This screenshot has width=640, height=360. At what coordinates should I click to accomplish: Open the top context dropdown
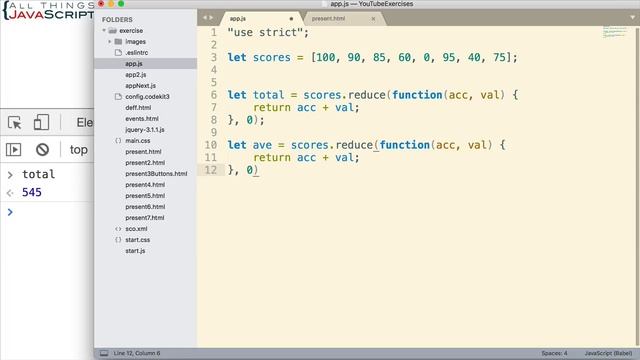[79, 150]
